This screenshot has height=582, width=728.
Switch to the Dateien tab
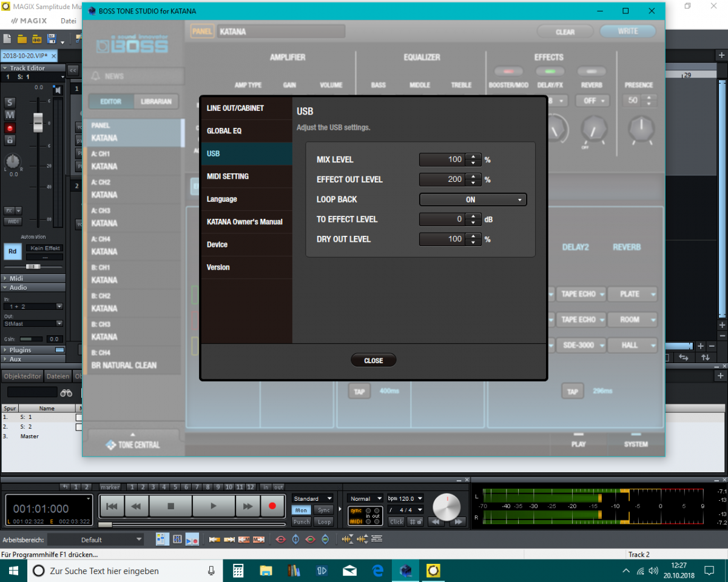(x=58, y=376)
